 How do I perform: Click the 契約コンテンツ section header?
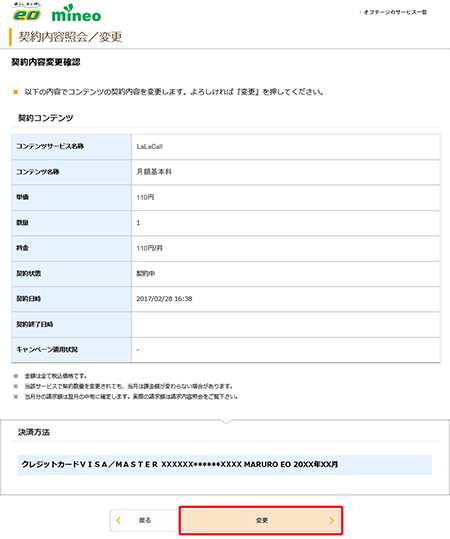(46, 118)
